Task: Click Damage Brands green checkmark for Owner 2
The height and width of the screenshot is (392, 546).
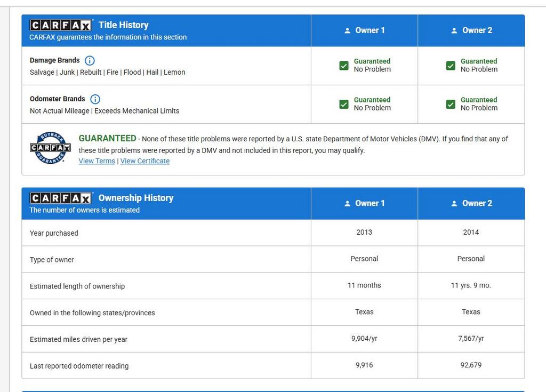Action: (x=451, y=66)
